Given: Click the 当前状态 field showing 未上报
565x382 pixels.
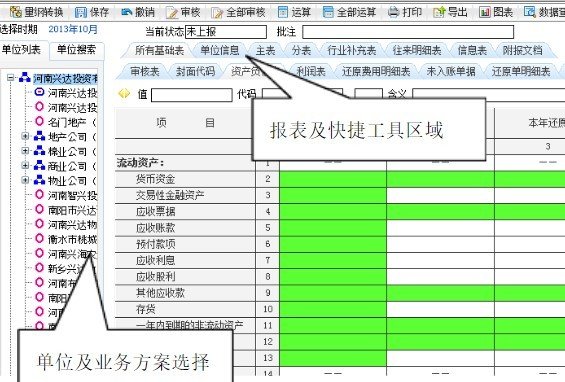Looking at the screenshot, I should [x=226, y=32].
